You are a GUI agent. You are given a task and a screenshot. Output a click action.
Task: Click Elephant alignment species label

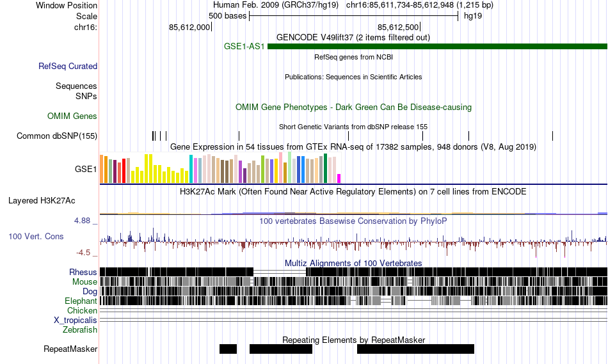click(81, 301)
